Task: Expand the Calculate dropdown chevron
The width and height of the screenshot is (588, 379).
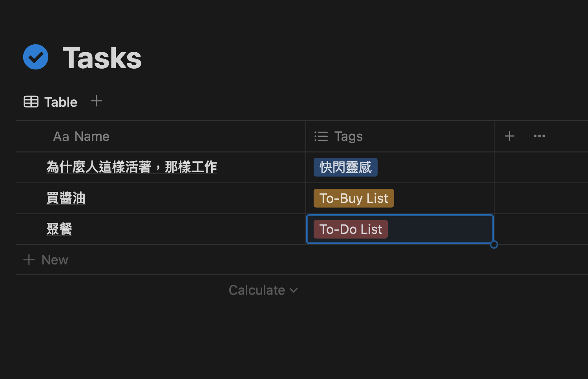Action: (x=294, y=290)
